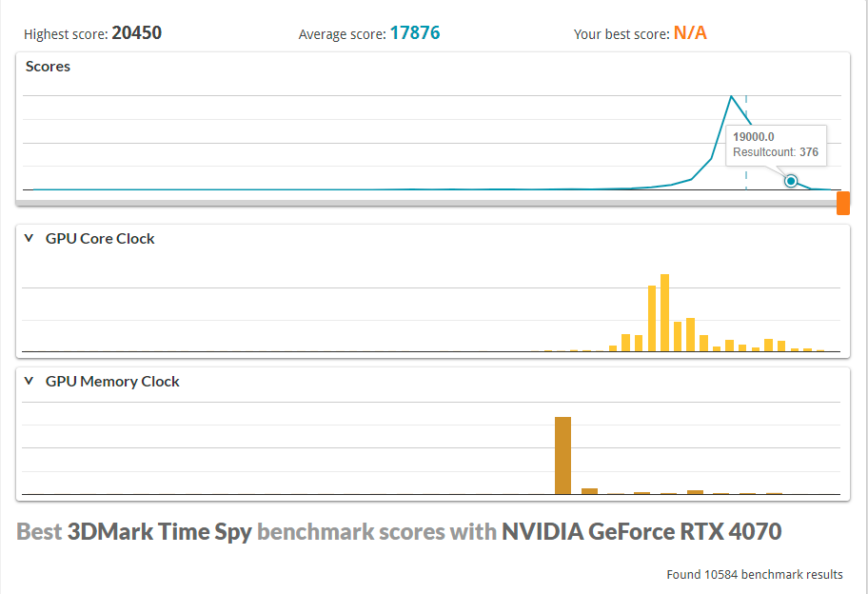Click the 3DMark Time Spy heading text
868x594 pixels.
[x=160, y=532]
